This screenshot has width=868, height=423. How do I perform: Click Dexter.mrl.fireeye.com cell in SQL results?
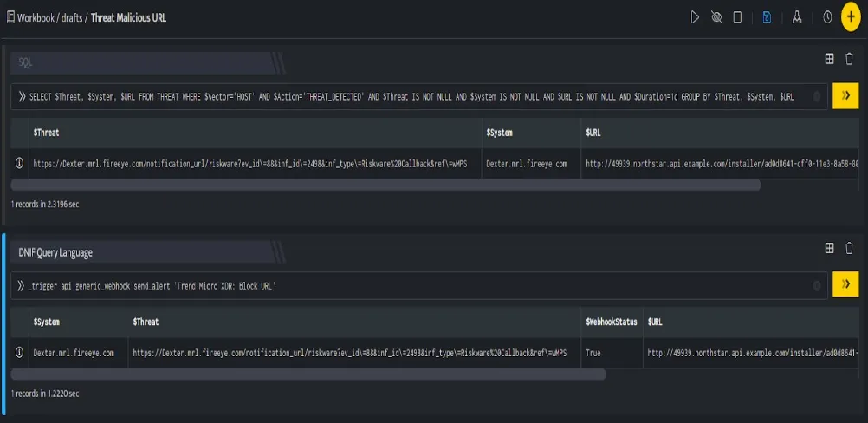[x=531, y=164]
